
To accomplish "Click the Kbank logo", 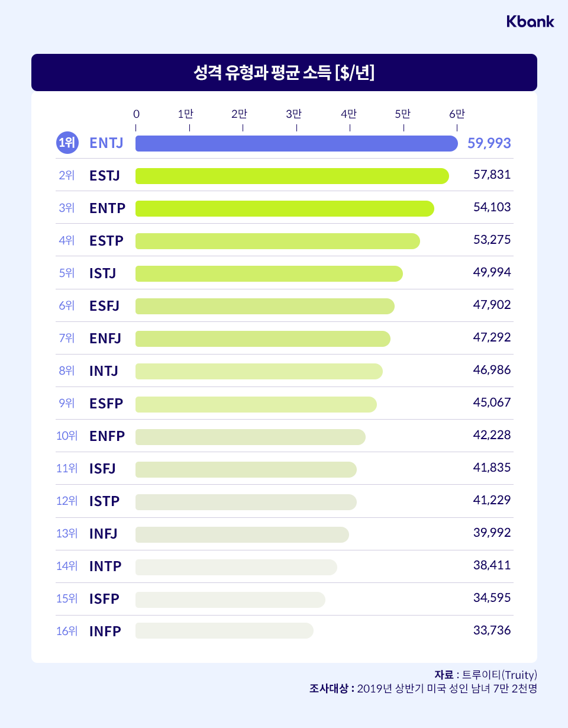I will point(530,22).
